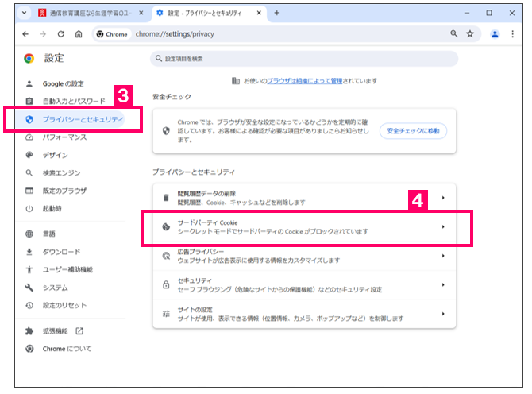The width and height of the screenshot is (532, 394).
Task: Switch to the 通信教育講座 browser tab
Action: point(87,13)
